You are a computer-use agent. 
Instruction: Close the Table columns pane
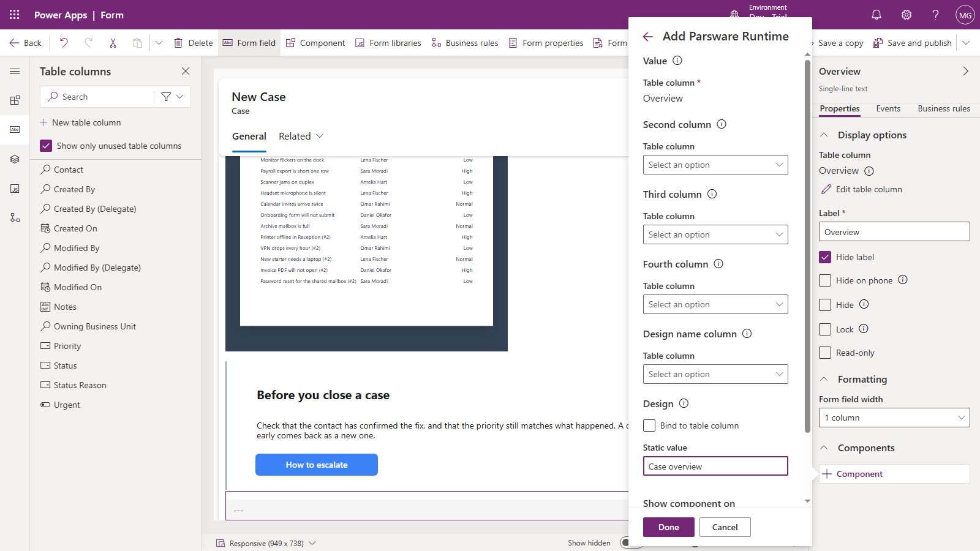186,71
